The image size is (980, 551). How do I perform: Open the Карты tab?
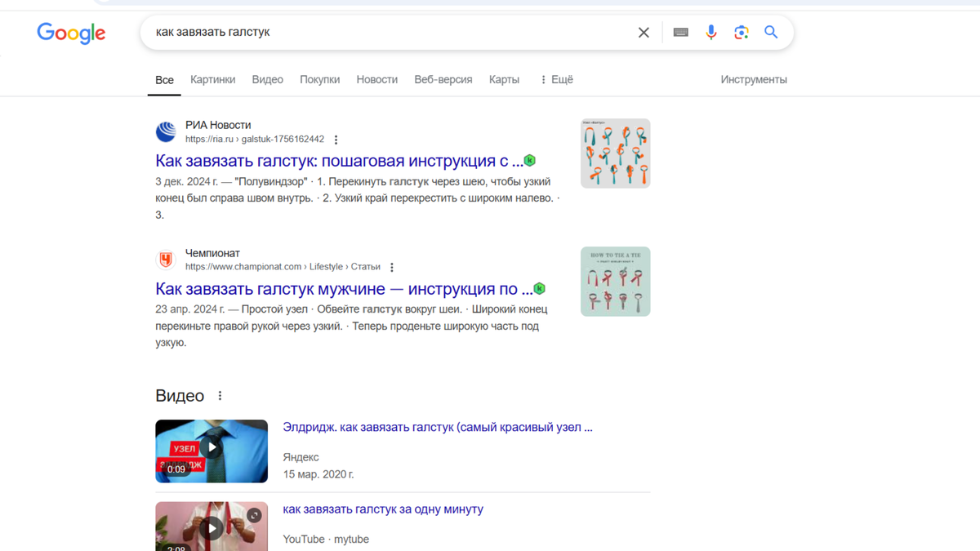point(504,79)
